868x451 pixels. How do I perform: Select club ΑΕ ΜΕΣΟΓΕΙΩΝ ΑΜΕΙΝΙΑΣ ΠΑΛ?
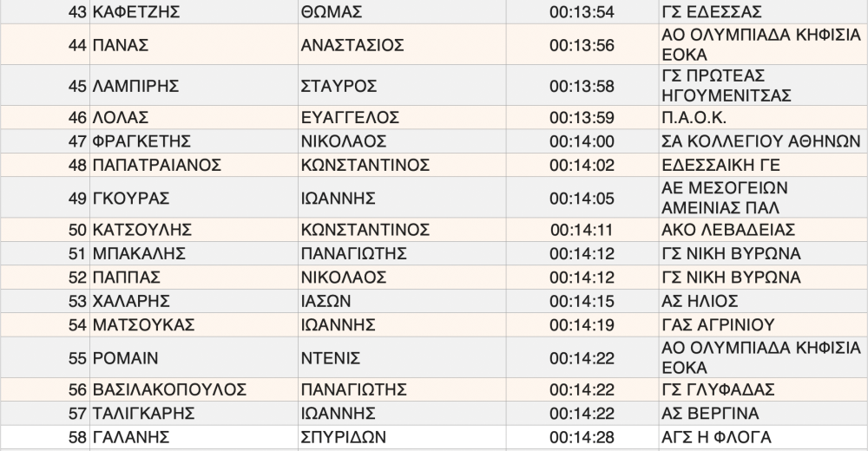(720, 198)
